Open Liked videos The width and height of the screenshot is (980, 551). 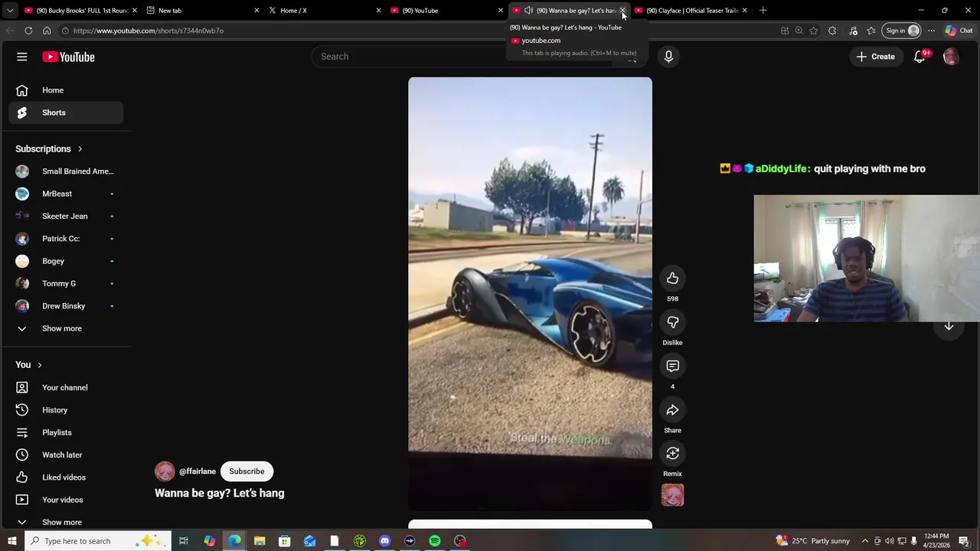(66, 478)
